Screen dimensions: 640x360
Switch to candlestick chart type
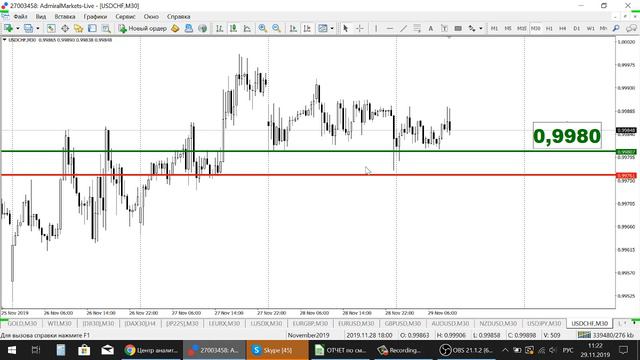(x=233, y=28)
